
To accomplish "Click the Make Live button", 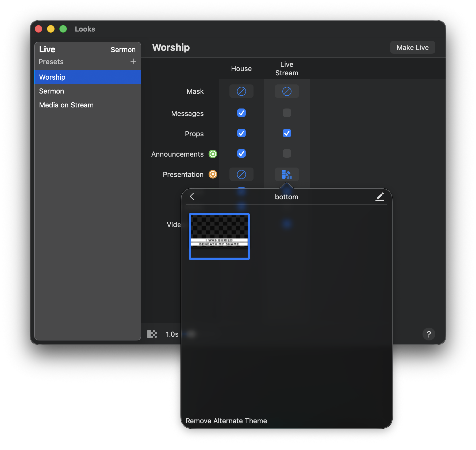I will (412, 47).
